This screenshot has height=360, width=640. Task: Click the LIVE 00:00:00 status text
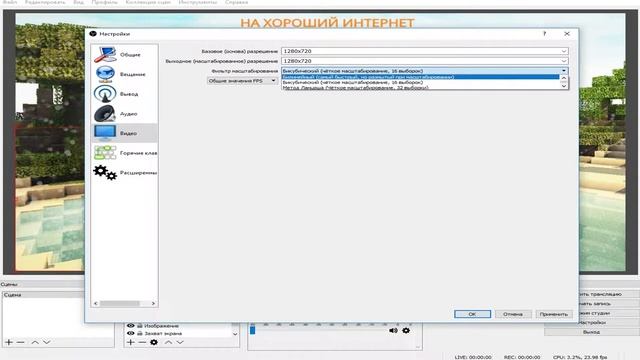coord(473,357)
